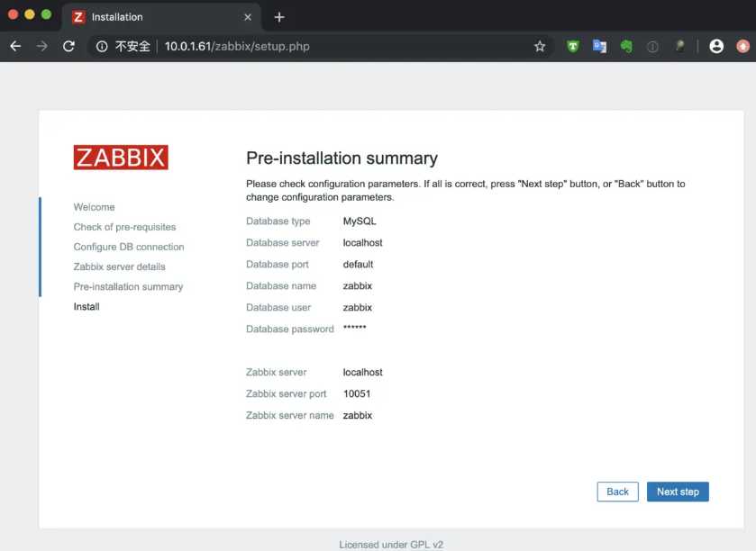Click the Zabbix server name zabbix value
756x551 pixels.
point(357,415)
